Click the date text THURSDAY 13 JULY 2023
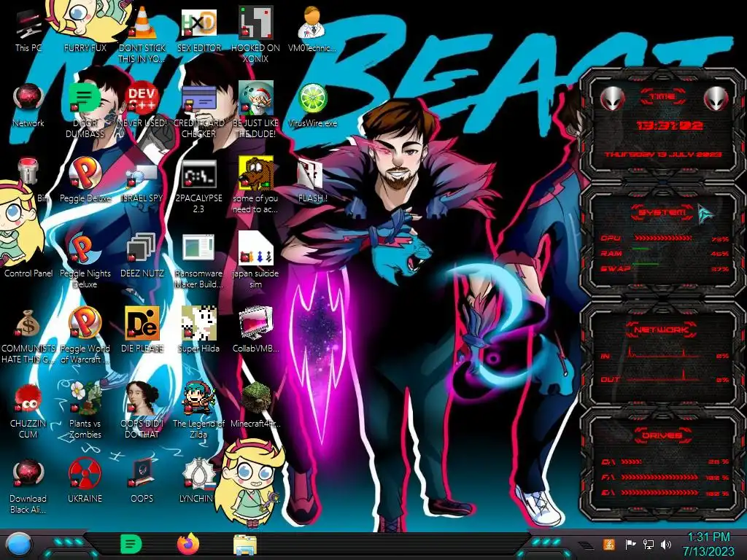 coord(662,155)
